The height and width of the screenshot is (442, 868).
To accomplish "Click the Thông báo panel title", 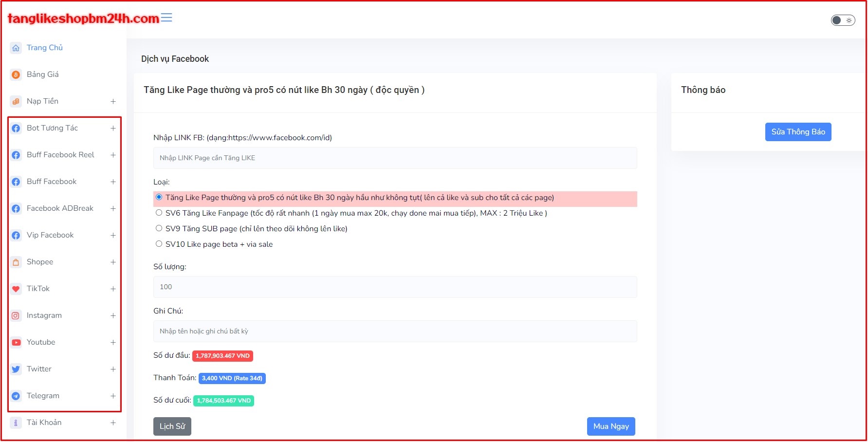I will coord(703,90).
